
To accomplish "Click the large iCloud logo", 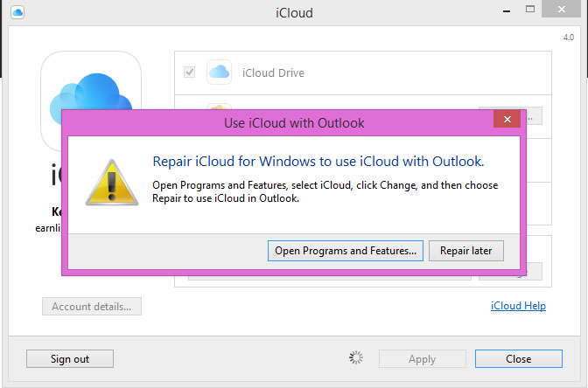I will [x=92, y=100].
